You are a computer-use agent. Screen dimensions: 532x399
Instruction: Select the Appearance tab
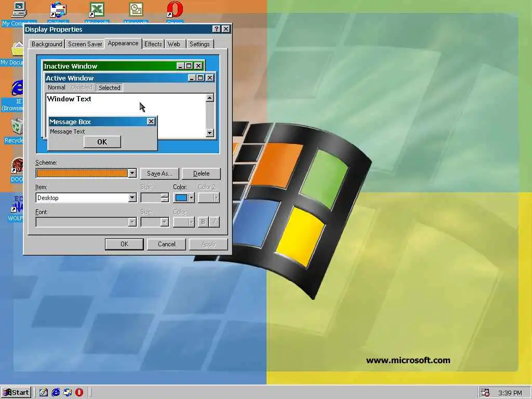click(123, 43)
